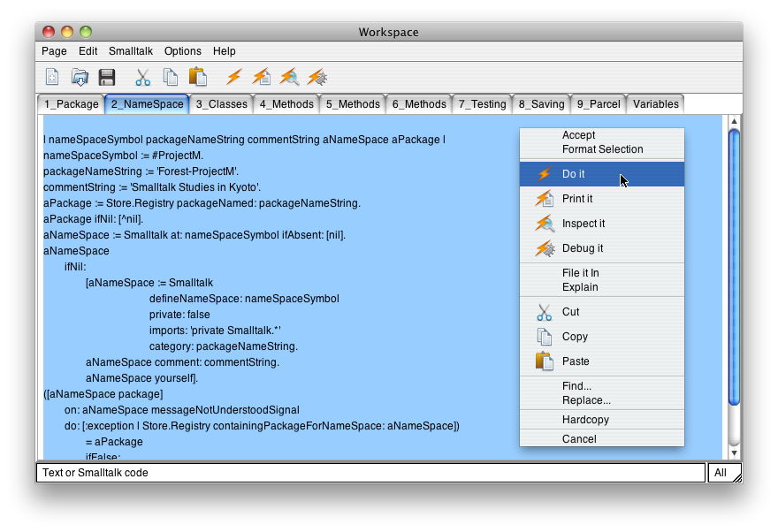Image resolution: width=778 pixels, height=532 pixels.
Task: Click the Save floppy disk icon
Action: tap(107, 77)
